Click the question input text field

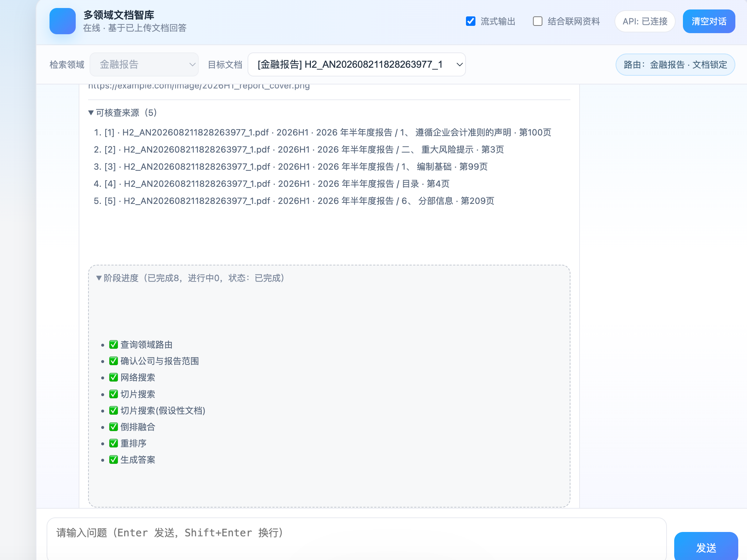357,539
